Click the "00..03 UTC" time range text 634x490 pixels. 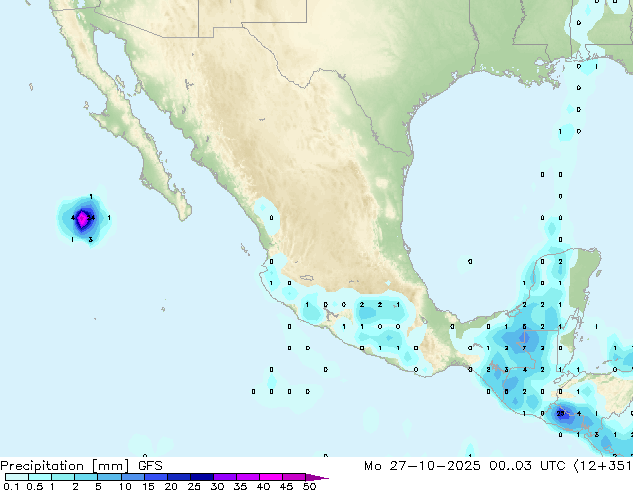pyautogui.click(x=527, y=466)
